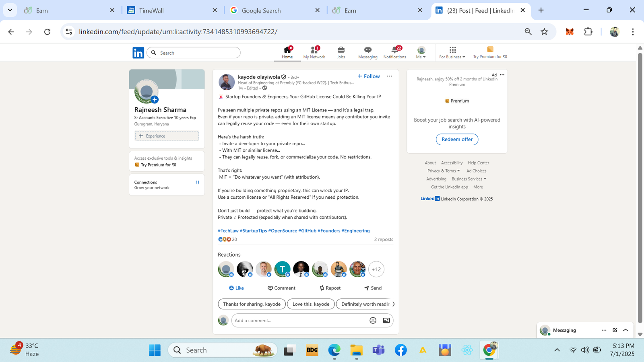
Task: Open the browser zoom magnifier icon
Action: click(528, 32)
